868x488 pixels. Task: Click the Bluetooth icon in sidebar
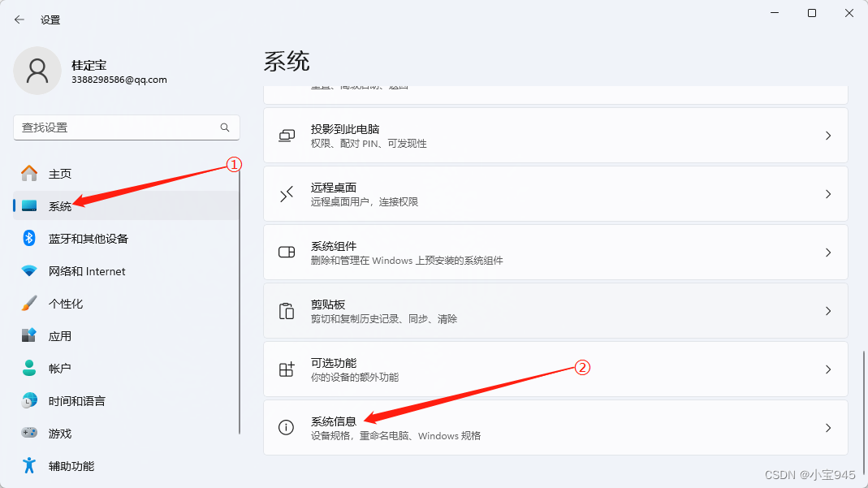pyautogui.click(x=29, y=239)
